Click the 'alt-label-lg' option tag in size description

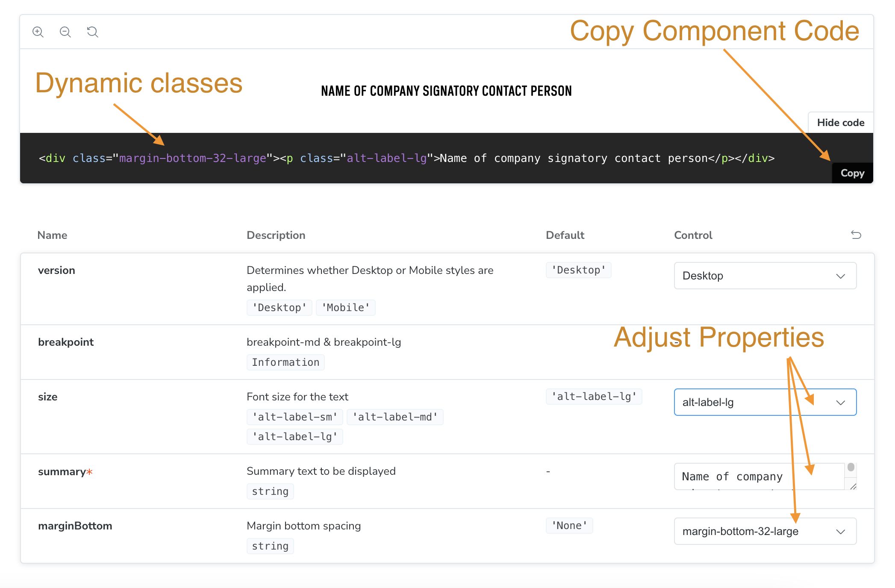pos(295,437)
